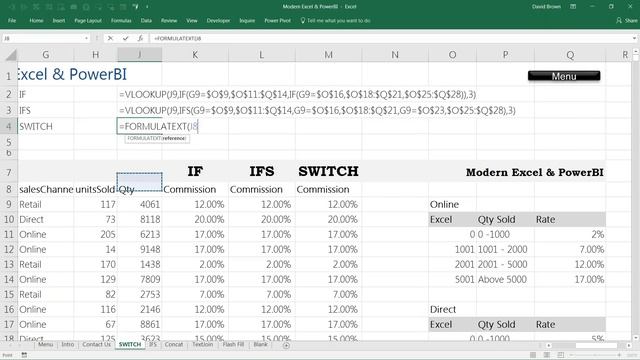The width and height of the screenshot is (640, 360).
Task: Select column Q header
Action: tap(570, 55)
